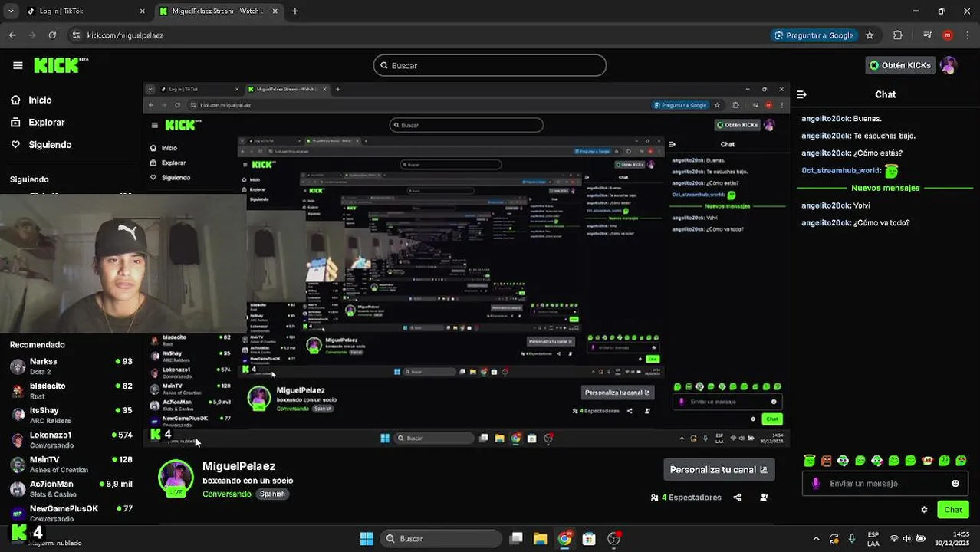
Task: Close the 'Log in | TikTok' tab
Action: click(142, 11)
